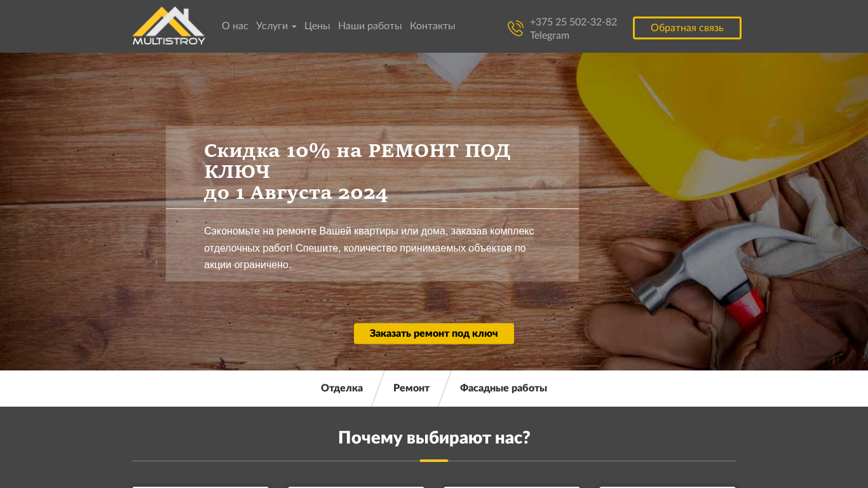Open the Фасадные работы tab
The image size is (868, 488).
tap(503, 388)
